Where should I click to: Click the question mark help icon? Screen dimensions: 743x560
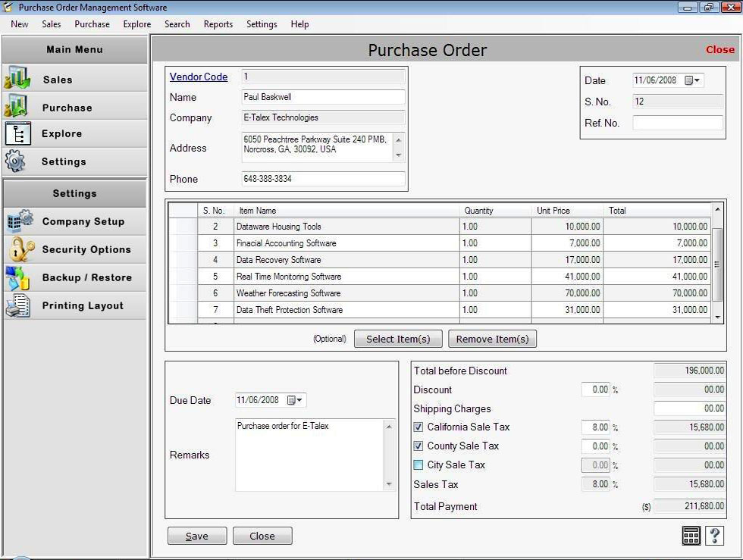coord(714,536)
